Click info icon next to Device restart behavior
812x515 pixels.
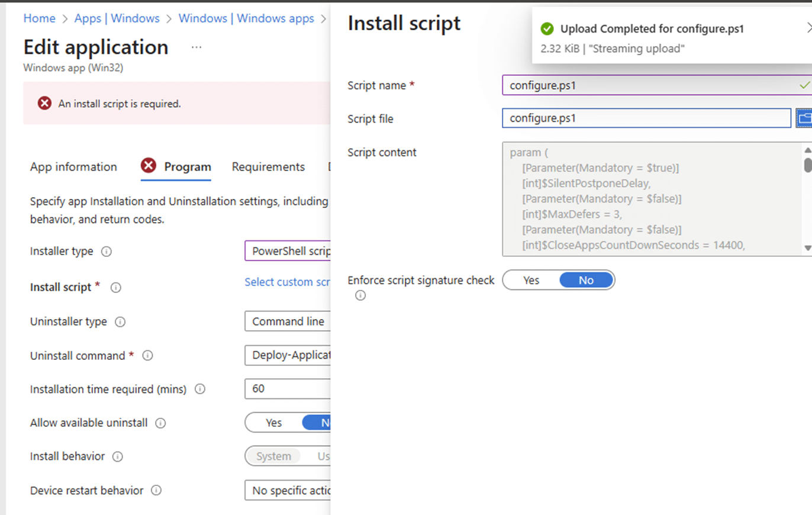point(156,491)
